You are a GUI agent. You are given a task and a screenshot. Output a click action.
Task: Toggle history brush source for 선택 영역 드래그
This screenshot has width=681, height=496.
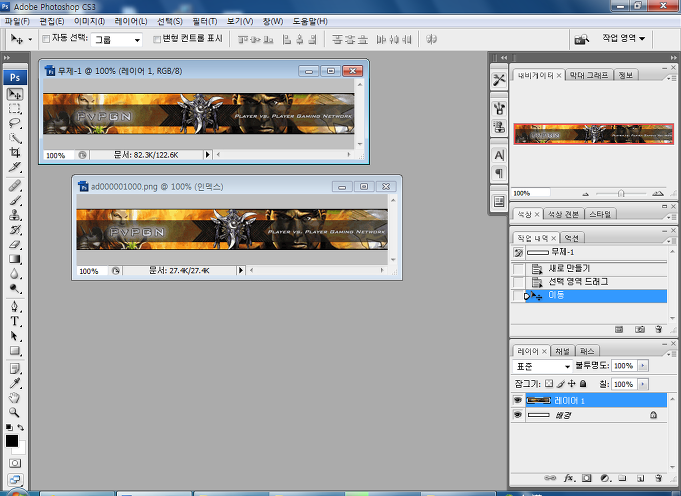518,282
